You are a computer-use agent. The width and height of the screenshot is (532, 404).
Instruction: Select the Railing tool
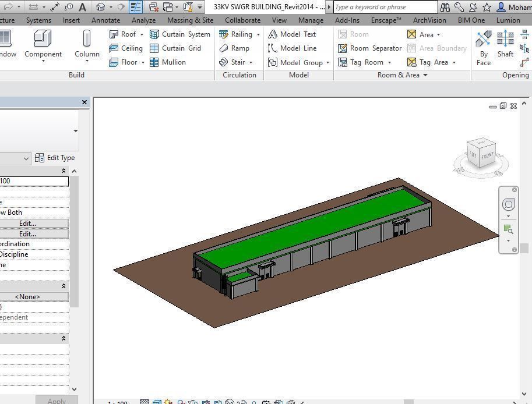pyautogui.click(x=236, y=34)
